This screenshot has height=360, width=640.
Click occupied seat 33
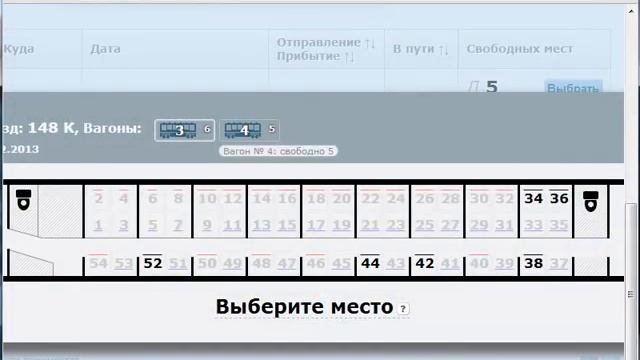[x=533, y=225]
